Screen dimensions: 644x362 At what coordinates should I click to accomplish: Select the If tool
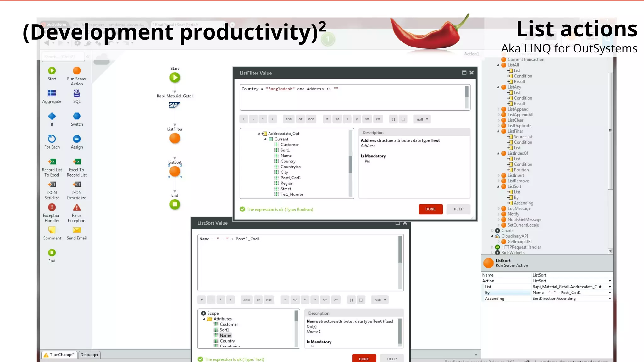52,119
